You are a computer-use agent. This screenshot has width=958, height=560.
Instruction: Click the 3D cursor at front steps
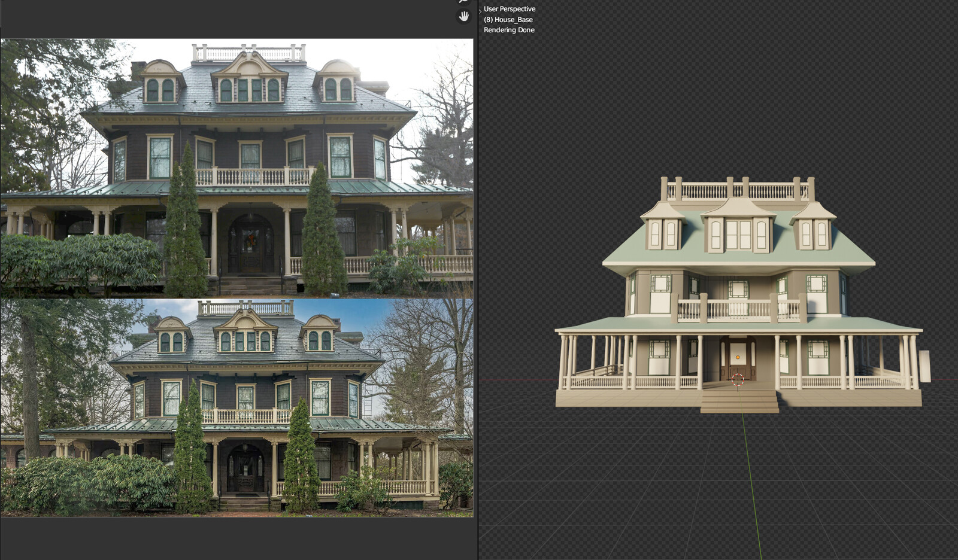click(x=738, y=380)
